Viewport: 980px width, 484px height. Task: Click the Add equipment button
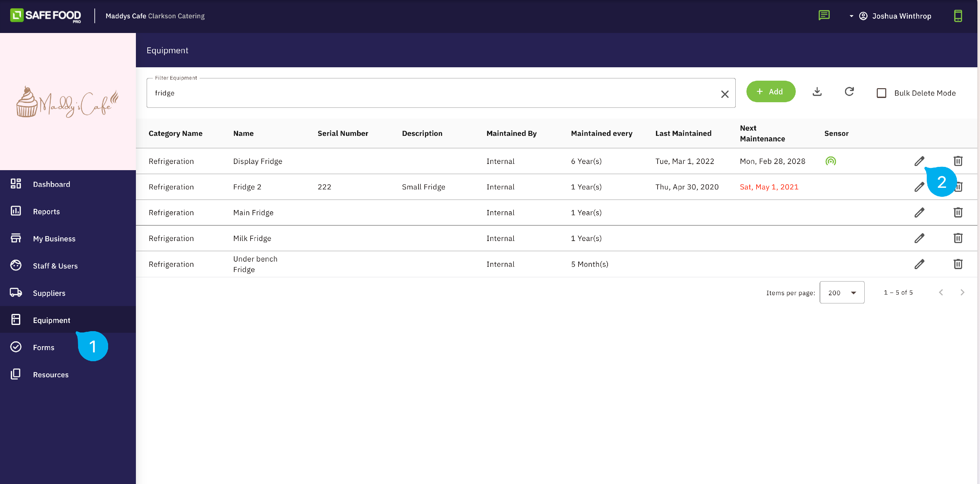point(771,92)
